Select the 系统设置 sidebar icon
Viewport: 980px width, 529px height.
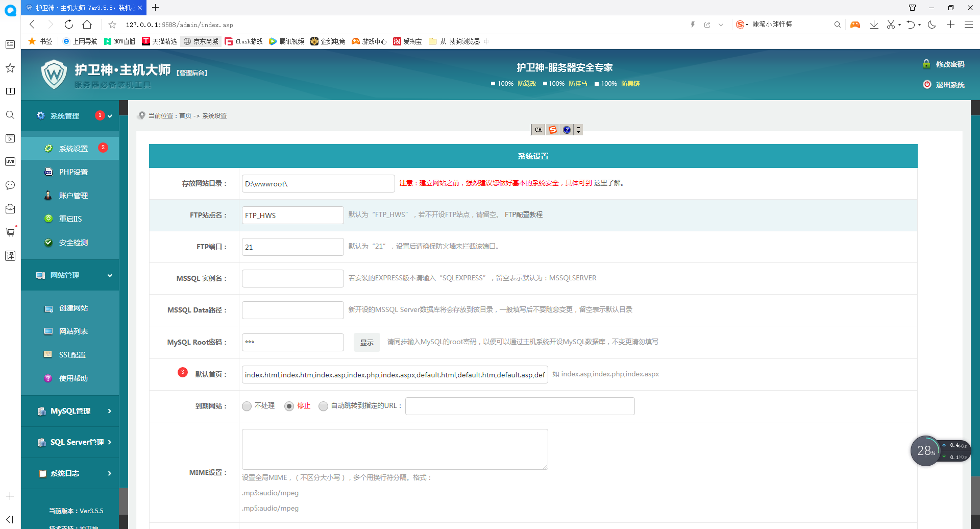(x=48, y=148)
